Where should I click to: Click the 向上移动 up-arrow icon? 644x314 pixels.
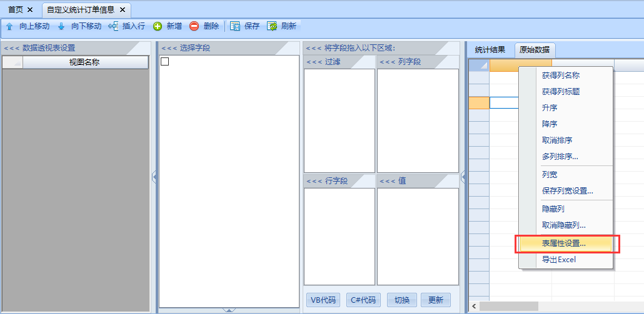(x=9, y=27)
